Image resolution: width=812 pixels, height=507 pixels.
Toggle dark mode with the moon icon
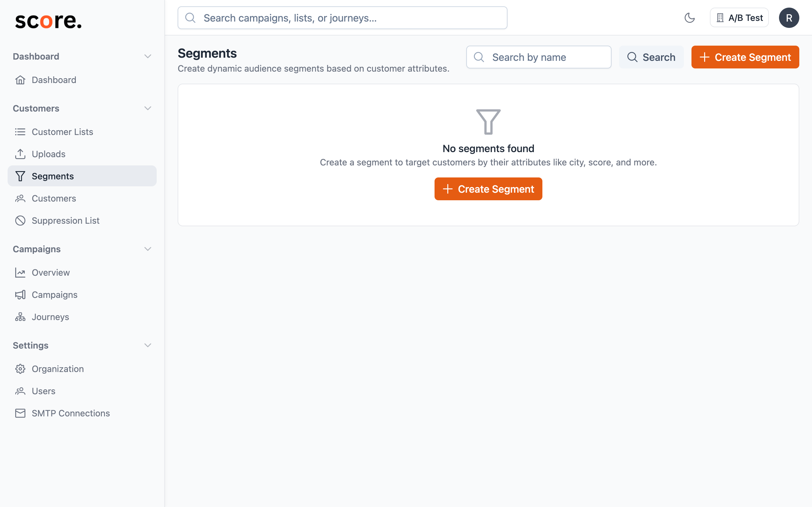tap(689, 18)
